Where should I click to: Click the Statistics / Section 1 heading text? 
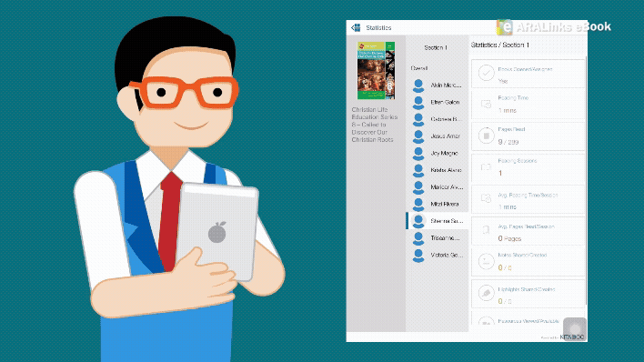click(500, 45)
